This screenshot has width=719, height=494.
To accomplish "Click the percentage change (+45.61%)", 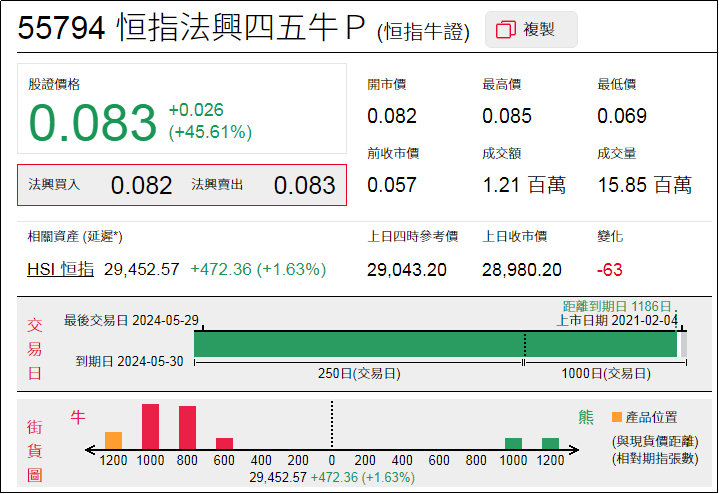I will click(x=210, y=132).
